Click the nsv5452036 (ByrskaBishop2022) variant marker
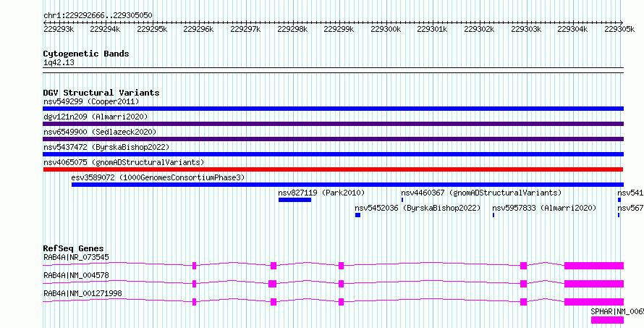 click(357, 215)
